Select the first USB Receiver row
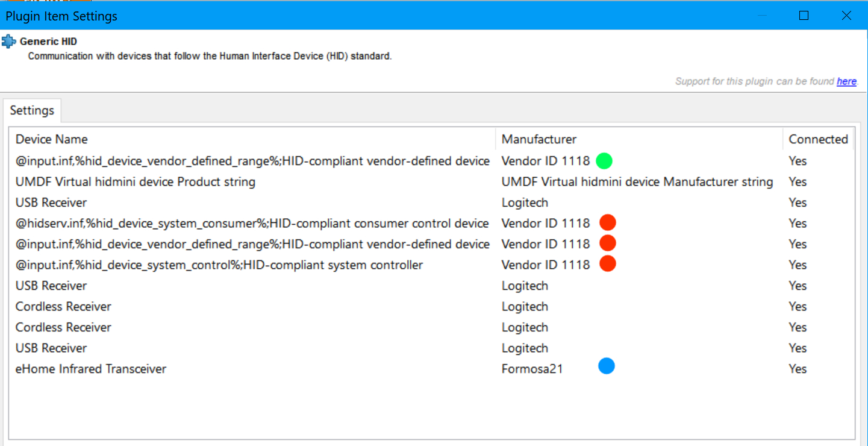This screenshot has width=868, height=446. tap(432, 203)
